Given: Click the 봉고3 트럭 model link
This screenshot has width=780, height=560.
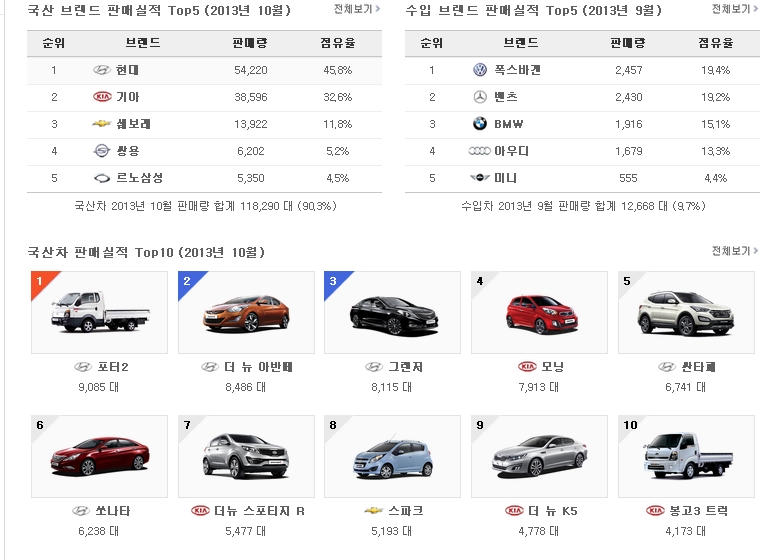Looking at the screenshot, I should click(x=697, y=511).
